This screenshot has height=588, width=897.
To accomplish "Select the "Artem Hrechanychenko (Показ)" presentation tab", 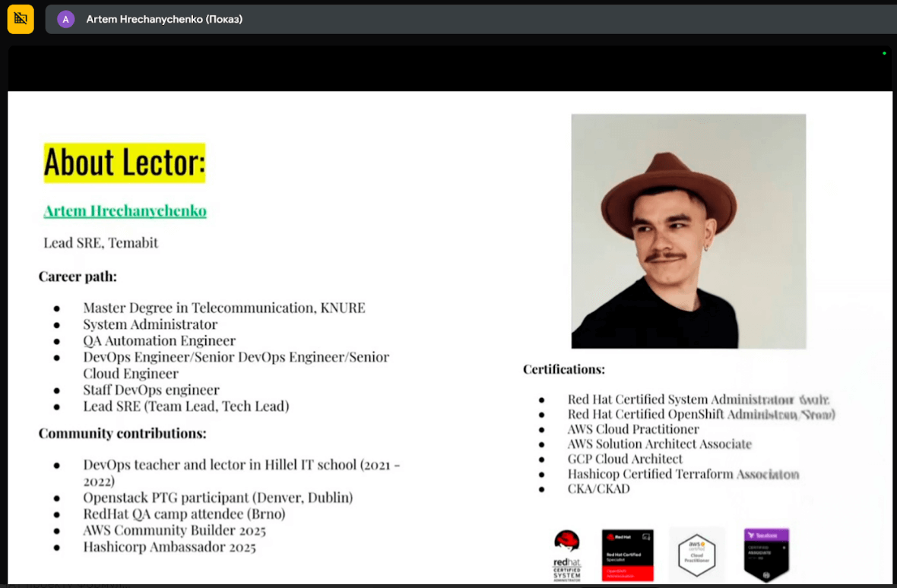I will (164, 19).
